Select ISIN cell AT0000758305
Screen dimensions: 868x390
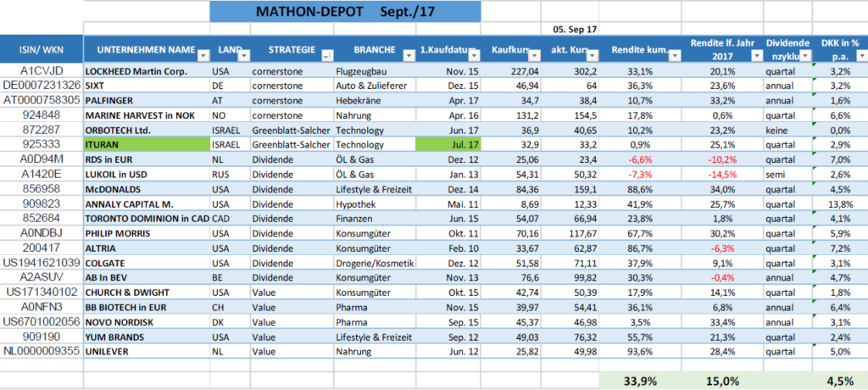coord(42,100)
